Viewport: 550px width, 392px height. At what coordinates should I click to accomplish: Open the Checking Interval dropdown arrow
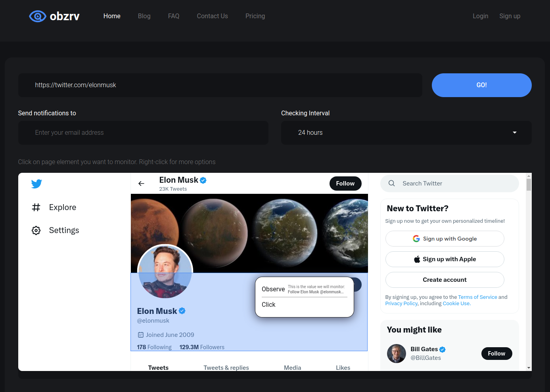tap(515, 132)
